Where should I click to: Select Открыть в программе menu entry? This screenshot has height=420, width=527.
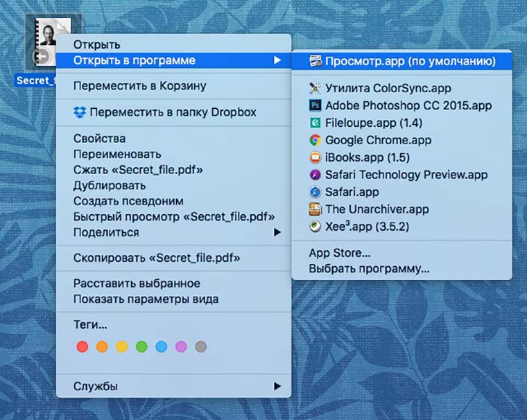[x=174, y=60]
